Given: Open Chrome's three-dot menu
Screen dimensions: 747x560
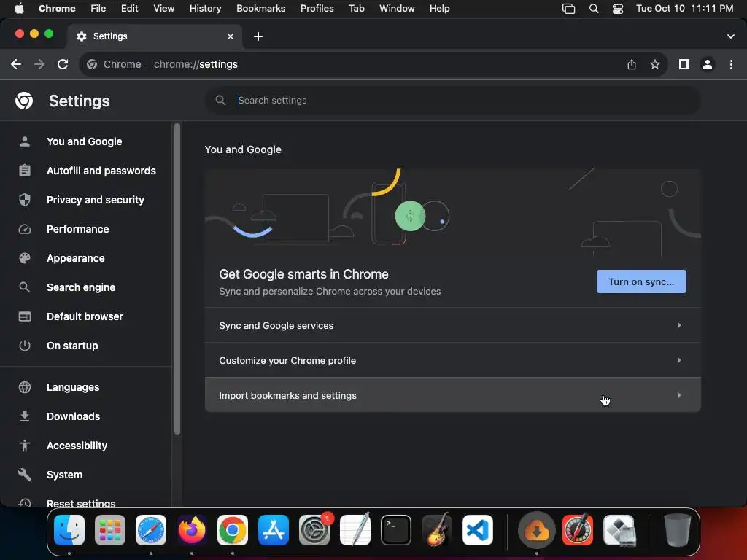Looking at the screenshot, I should tap(731, 64).
